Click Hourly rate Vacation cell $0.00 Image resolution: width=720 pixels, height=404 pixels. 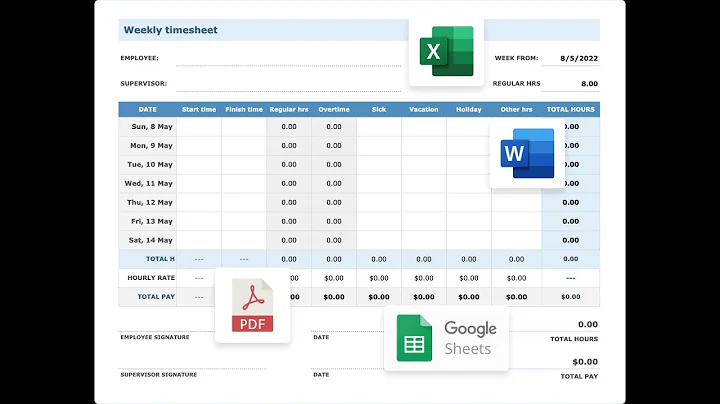pyautogui.click(x=423, y=278)
